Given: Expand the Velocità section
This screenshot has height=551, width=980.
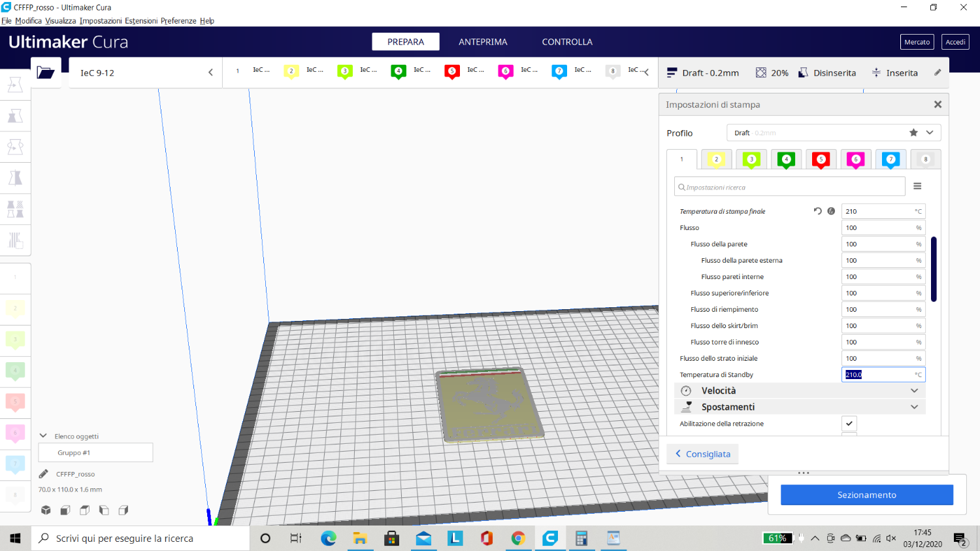Looking at the screenshot, I should 800,390.
